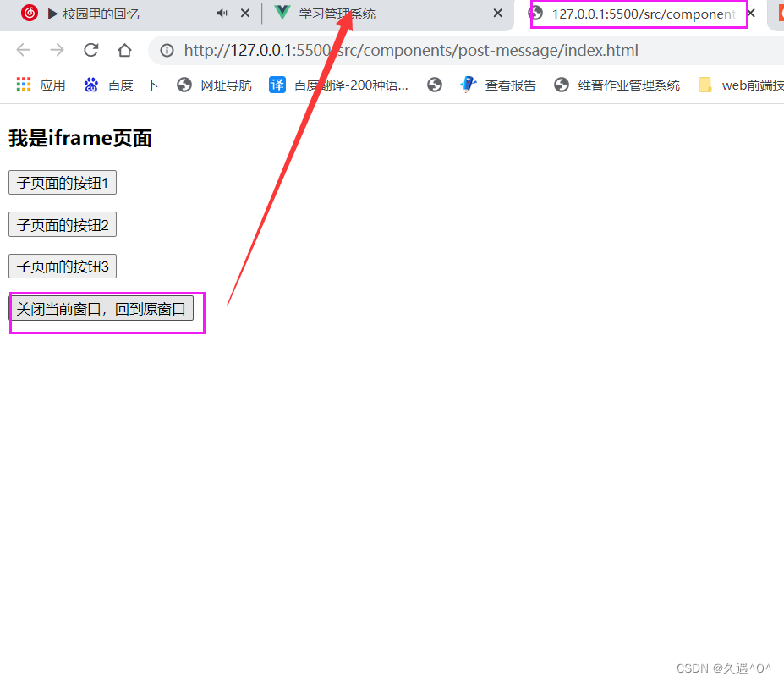Open the page info ⓘ icon

(x=166, y=50)
